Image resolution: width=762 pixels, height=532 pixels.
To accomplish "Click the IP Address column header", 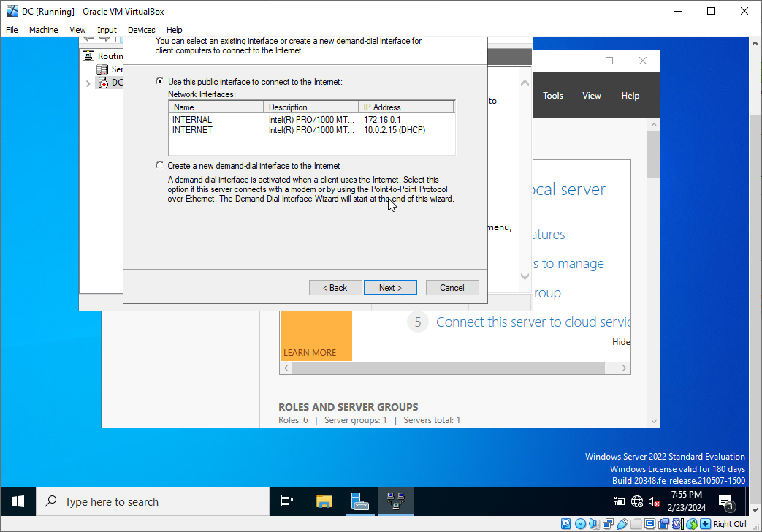I will click(406, 107).
